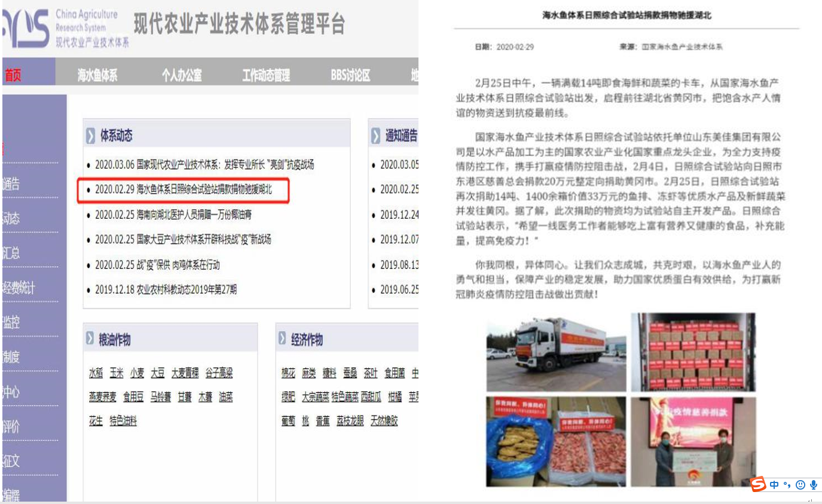This screenshot has width=822, height=504.
Task: Expand the 粮油作物 section arrow icon
Action: [x=90, y=339]
